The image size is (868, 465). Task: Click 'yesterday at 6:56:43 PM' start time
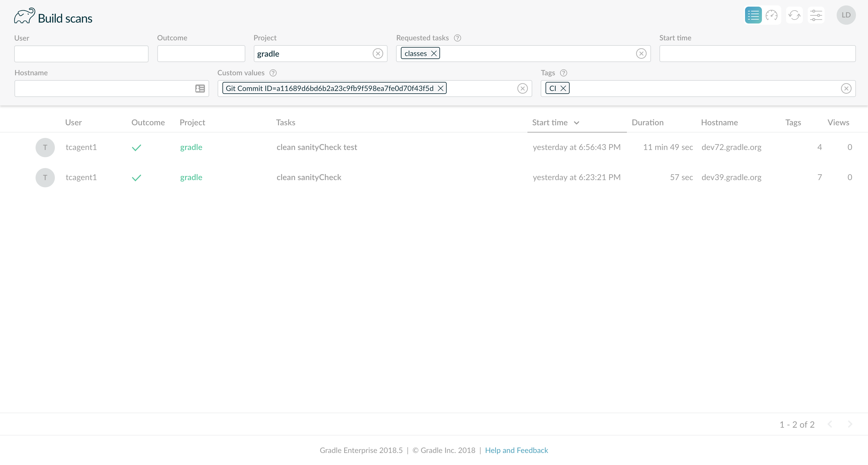pos(577,147)
